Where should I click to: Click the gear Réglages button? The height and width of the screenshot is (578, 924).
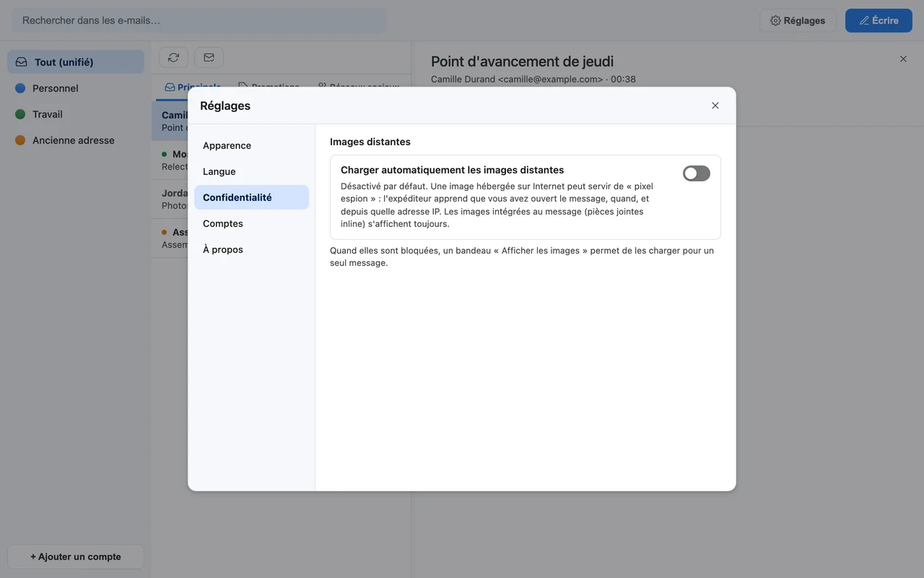coord(798,20)
